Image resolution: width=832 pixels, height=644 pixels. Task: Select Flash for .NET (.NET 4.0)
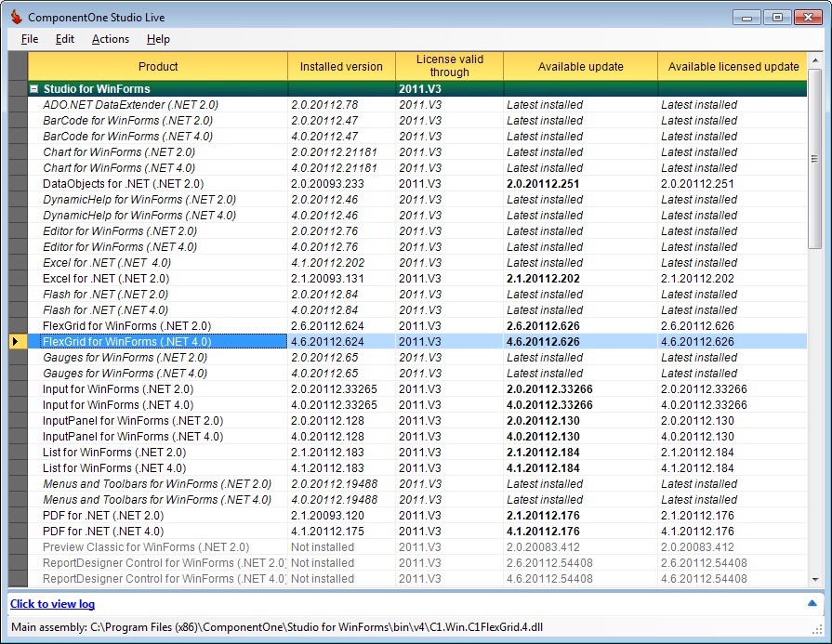106,310
